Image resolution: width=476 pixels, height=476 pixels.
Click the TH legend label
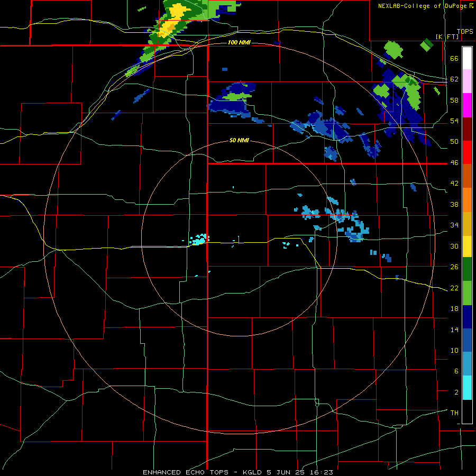[x=454, y=413]
